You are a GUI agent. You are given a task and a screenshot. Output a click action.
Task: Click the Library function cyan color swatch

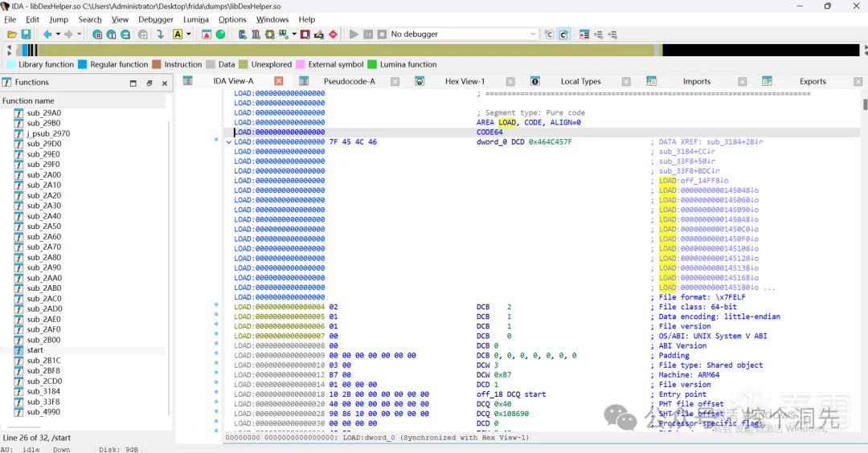[10, 64]
